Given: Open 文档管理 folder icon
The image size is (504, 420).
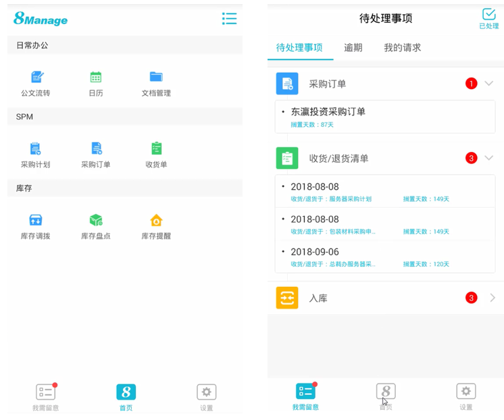Looking at the screenshot, I should pos(156,78).
